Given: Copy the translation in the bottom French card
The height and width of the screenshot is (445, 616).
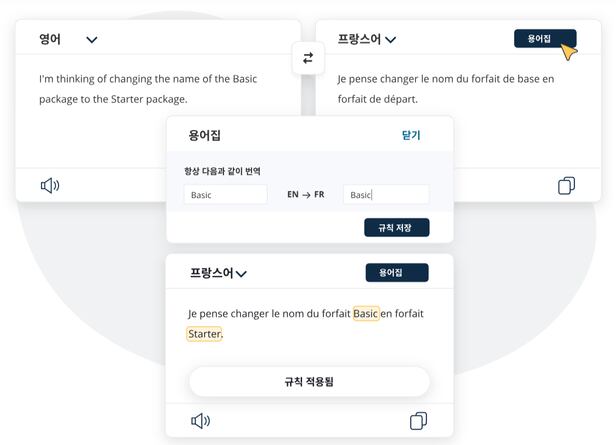Looking at the screenshot, I should pyautogui.click(x=419, y=421).
